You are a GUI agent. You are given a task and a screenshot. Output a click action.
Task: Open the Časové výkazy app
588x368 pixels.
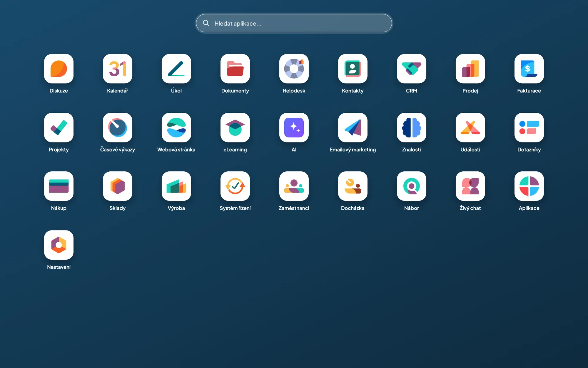[x=118, y=127]
